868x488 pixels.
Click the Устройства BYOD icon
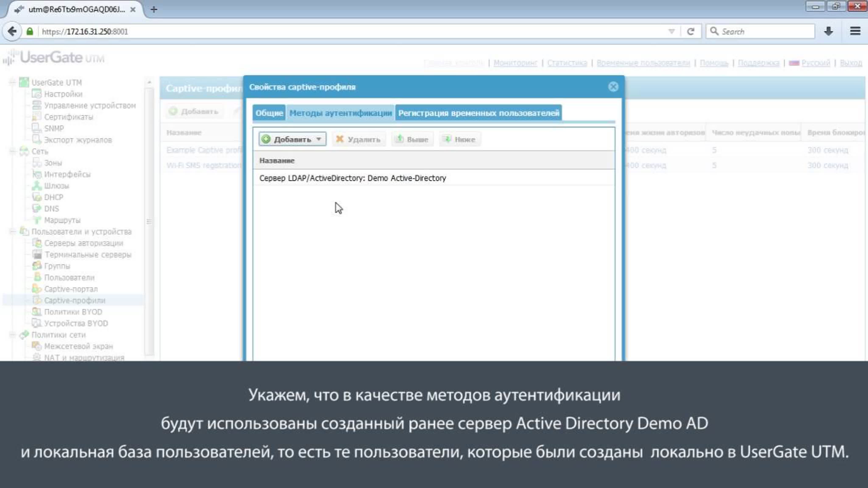point(36,323)
